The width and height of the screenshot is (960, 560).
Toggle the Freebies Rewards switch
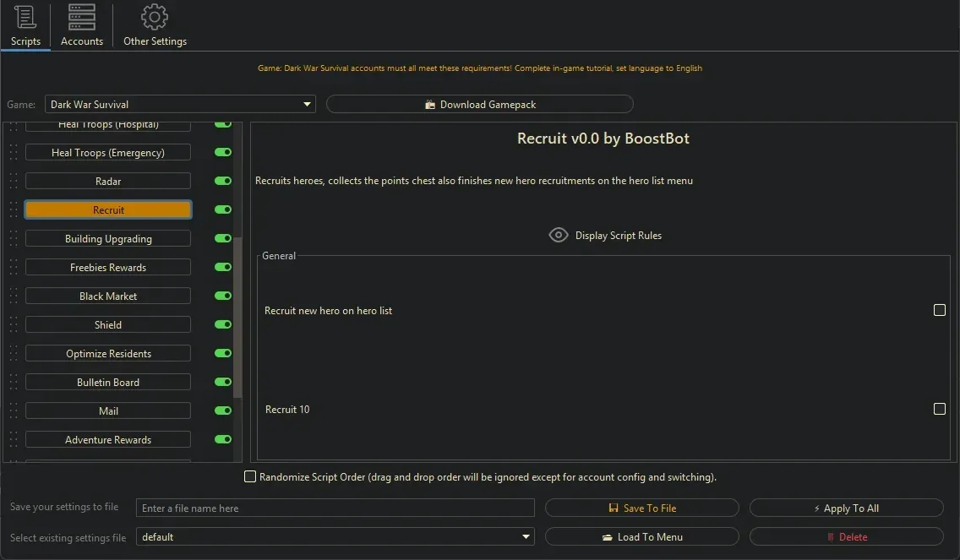(x=223, y=268)
